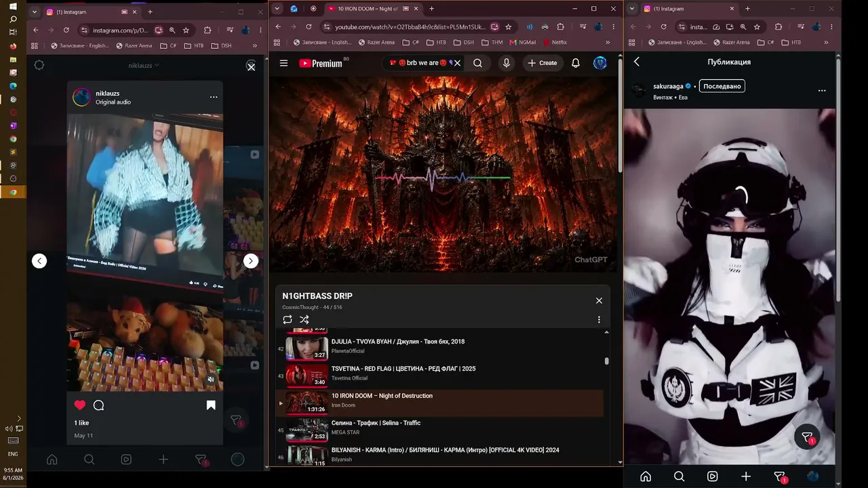The height and width of the screenshot is (488, 868).
Task: Toggle mute on the niklauzs video
Action: point(211,380)
